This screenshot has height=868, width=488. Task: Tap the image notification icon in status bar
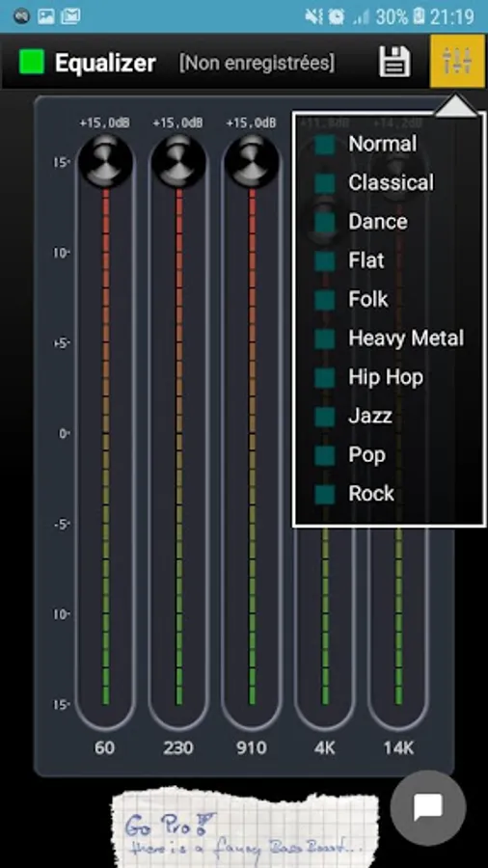point(46,16)
